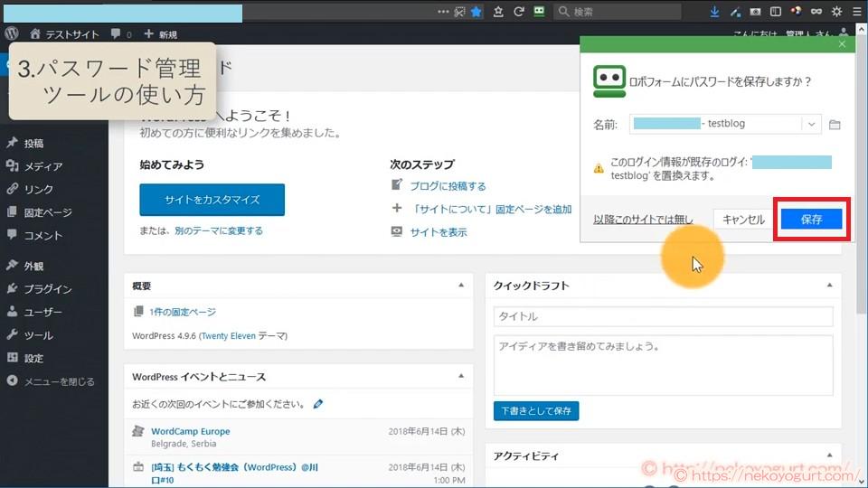Open the browser hamburger menu
Screen dimensions: 868x488
(x=857, y=12)
